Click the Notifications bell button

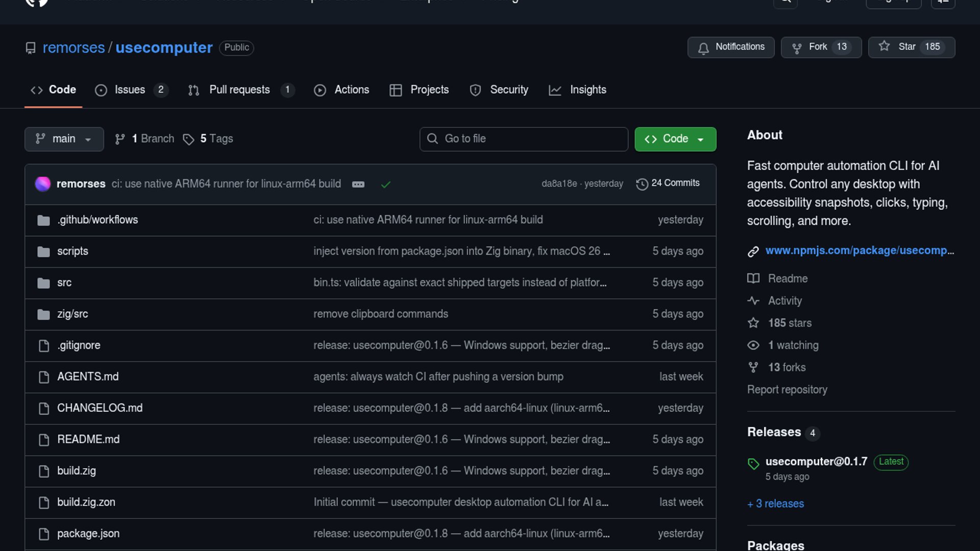tap(730, 47)
